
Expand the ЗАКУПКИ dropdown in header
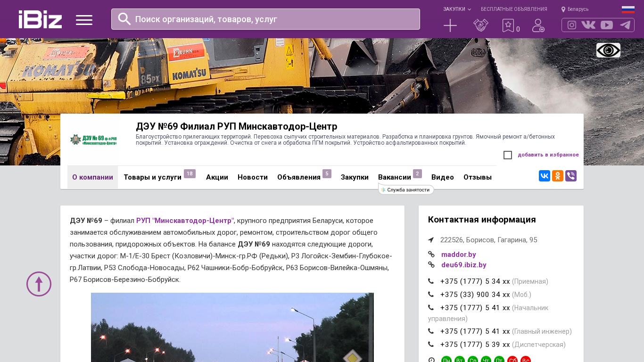tap(457, 9)
